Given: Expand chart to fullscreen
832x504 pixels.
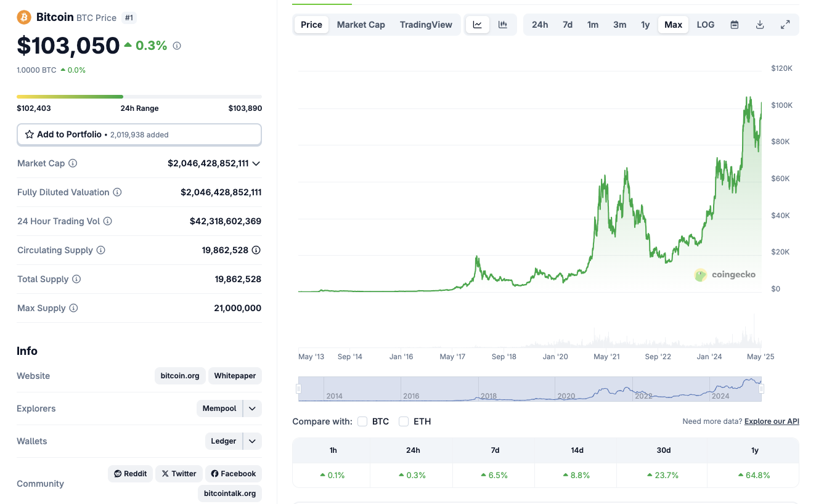Looking at the screenshot, I should pyautogui.click(x=785, y=25).
